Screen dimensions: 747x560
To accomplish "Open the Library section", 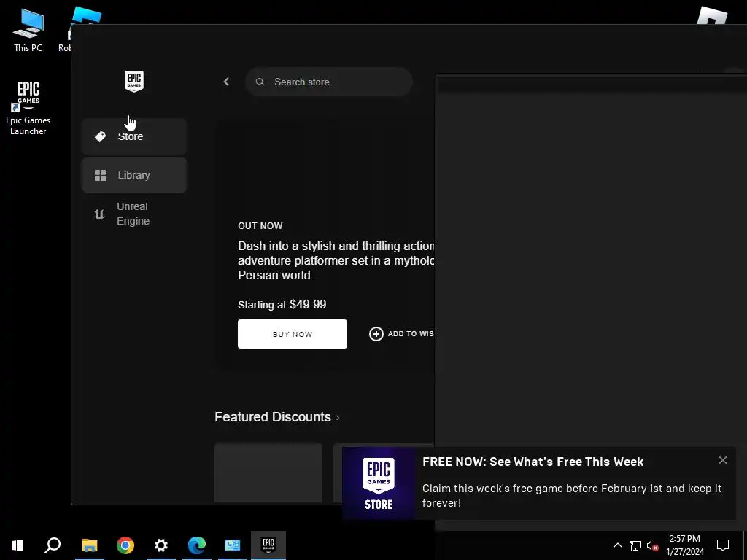I will [x=134, y=175].
